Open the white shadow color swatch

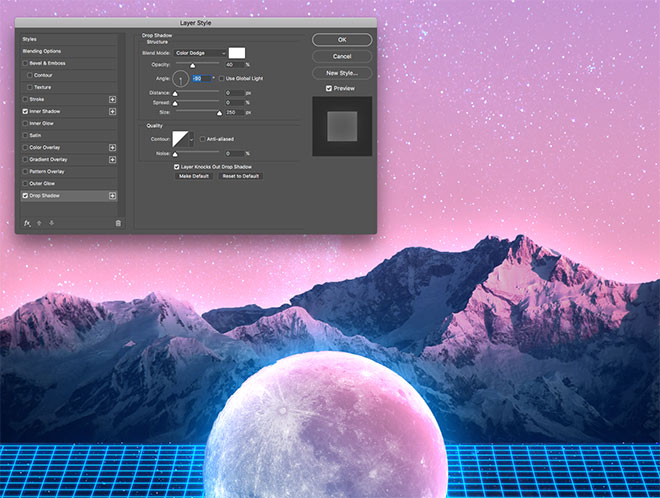pyautogui.click(x=237, y=53)
